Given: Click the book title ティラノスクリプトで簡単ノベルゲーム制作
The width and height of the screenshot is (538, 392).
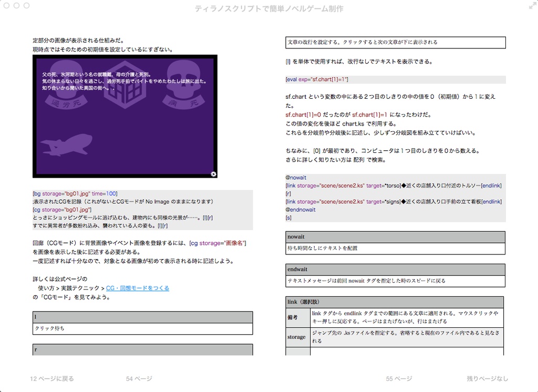Looking at the screenshot, I should click(x=269, y=8).
